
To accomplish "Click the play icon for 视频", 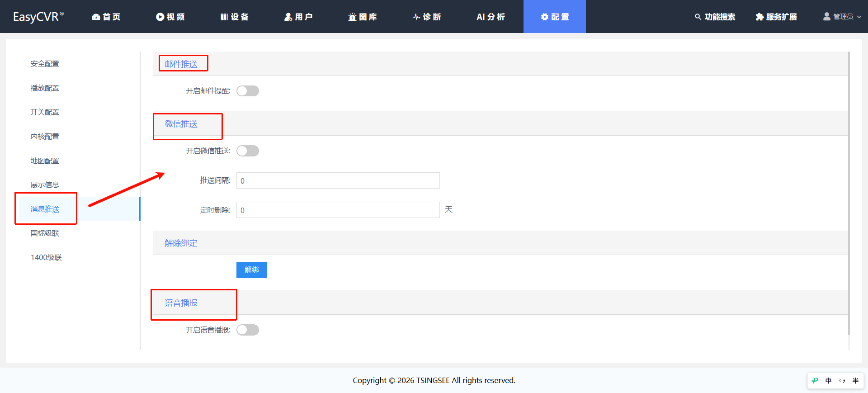I will pyautogui.click(x=160, y=17).
